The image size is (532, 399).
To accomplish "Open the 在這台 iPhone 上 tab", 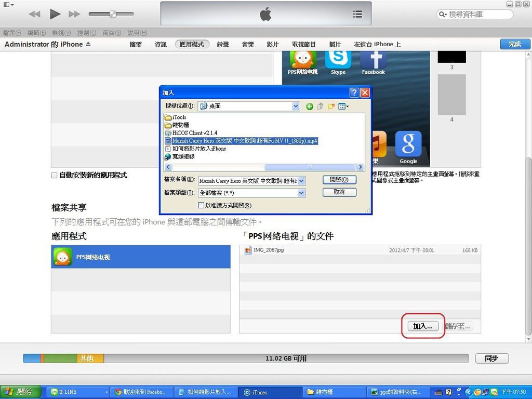I will tap(377, 44).
